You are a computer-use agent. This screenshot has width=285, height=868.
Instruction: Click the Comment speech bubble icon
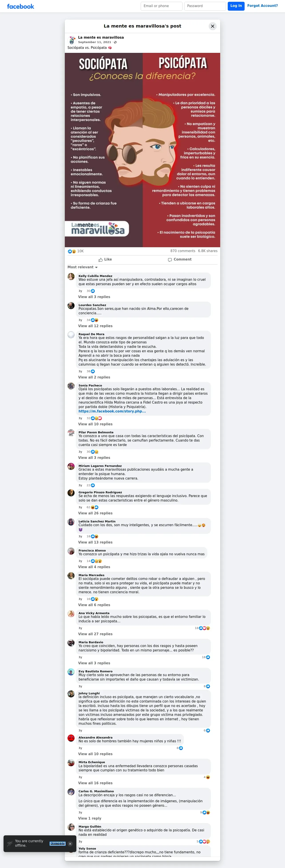click(170, 260)
